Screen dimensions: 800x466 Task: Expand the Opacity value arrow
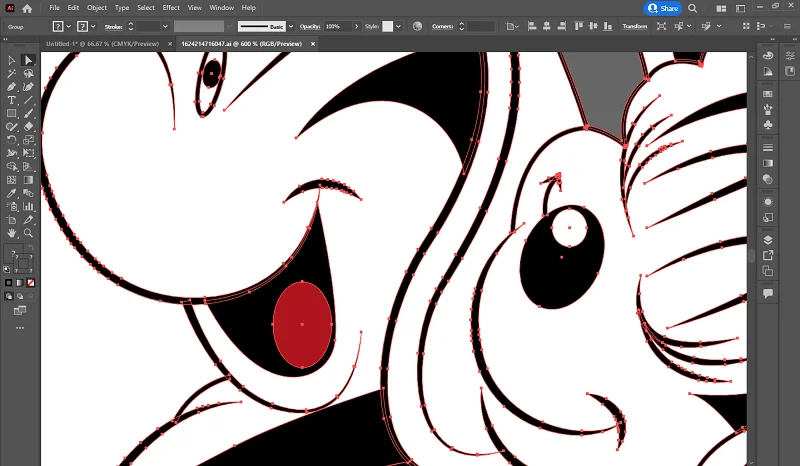click(x=356, y=27)
